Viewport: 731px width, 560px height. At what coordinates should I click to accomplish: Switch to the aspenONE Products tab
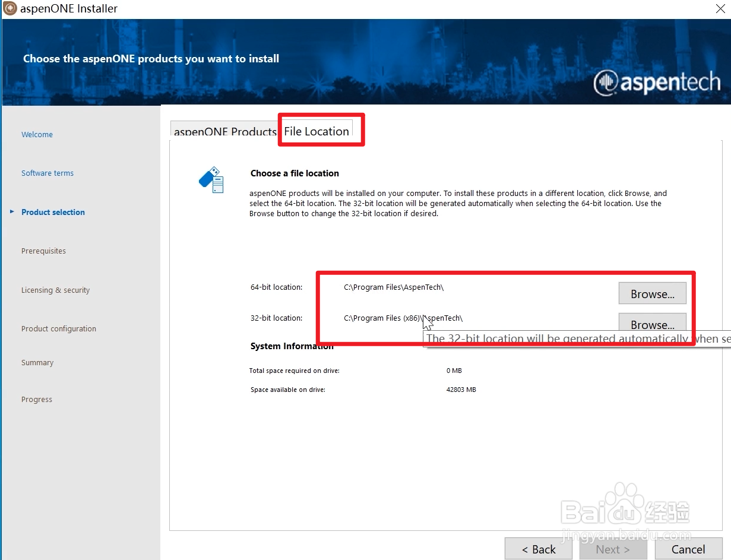(x=224, y=130)
